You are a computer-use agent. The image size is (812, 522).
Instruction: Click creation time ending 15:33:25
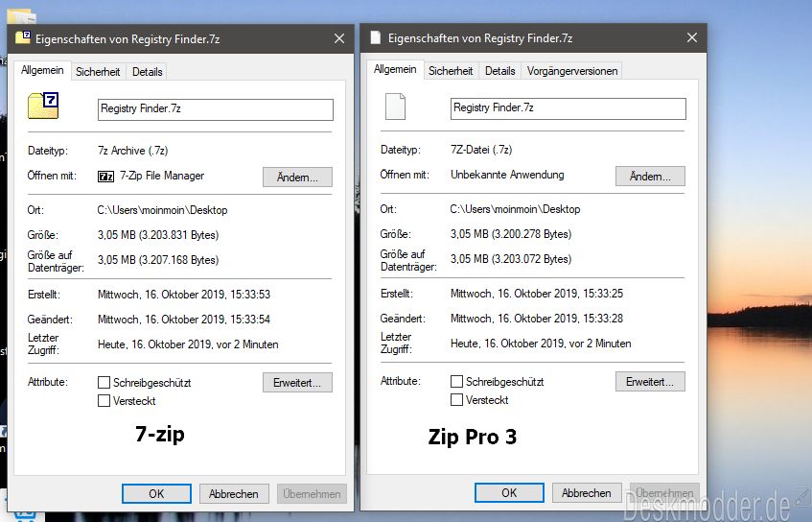point(537,294)
